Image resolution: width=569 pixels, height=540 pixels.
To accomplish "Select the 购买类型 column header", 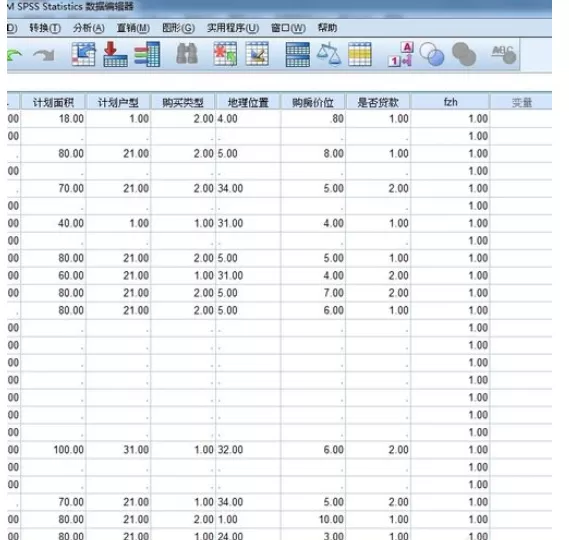I will coord(183,102).
